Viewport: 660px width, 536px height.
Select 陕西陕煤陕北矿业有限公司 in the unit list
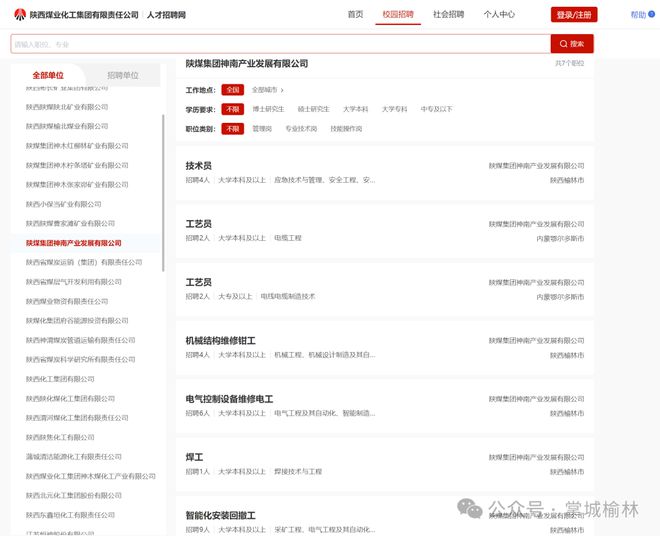point(67,107)
